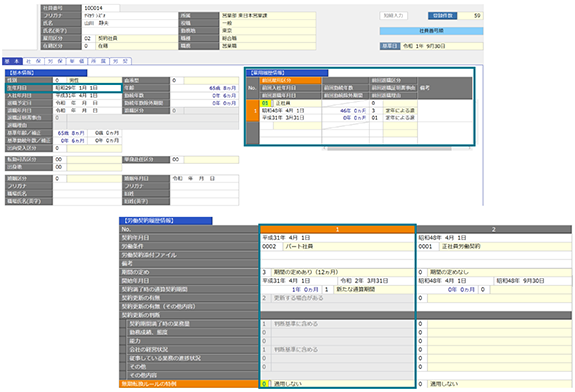The width and height of the screenshot is (575, 392).
Task: Click the 0001 code in contract column 2
Action: click(428, 246)
